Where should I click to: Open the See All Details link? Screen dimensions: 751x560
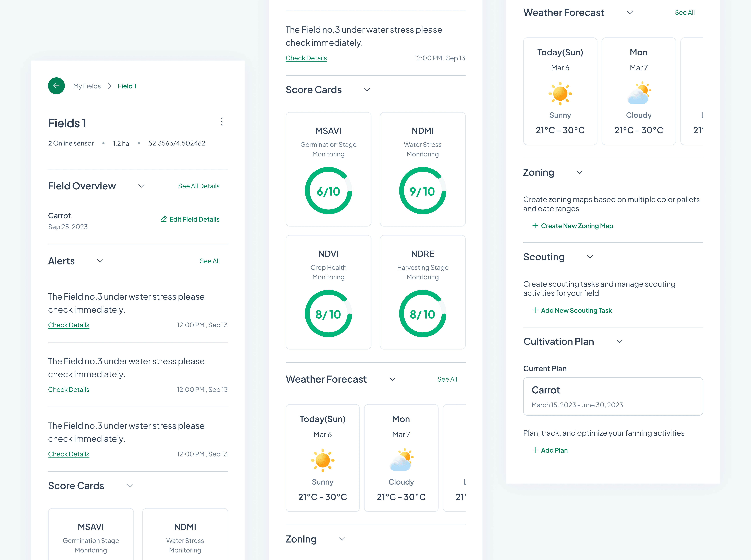click(x=199, y=186)
